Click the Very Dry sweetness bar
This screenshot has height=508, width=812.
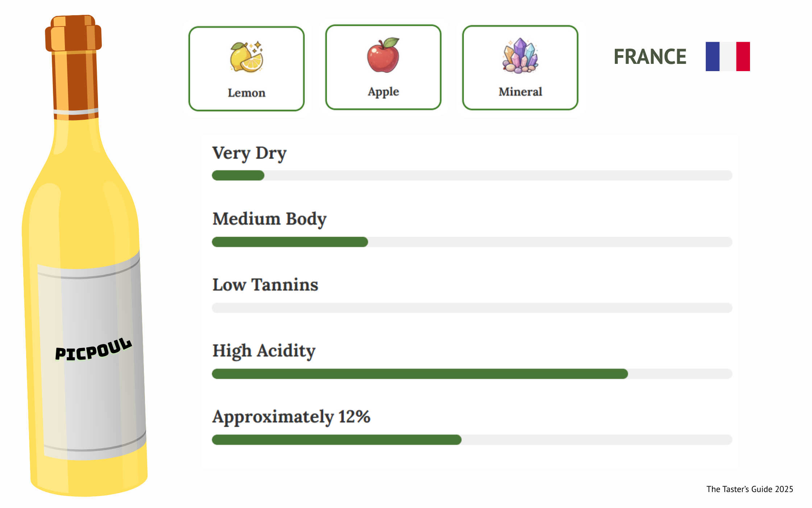[472, 176]
